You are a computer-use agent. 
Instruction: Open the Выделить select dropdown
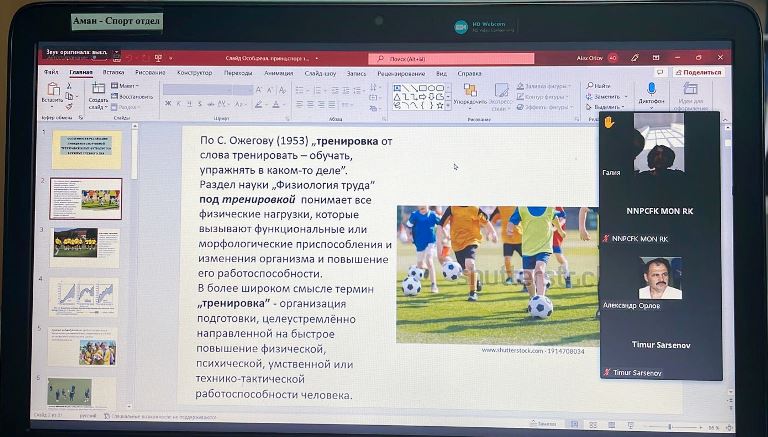click(606, 107)
